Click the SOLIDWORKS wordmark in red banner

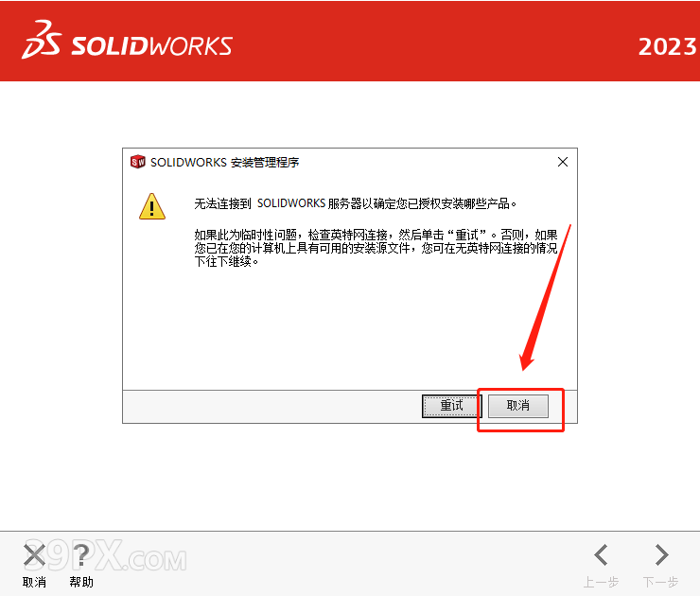point(151,46)
